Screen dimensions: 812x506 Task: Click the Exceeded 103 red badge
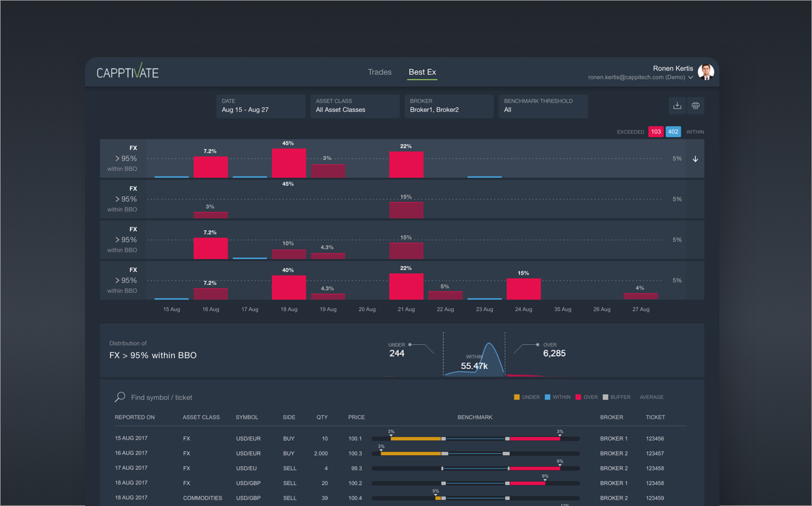point(656,132)
